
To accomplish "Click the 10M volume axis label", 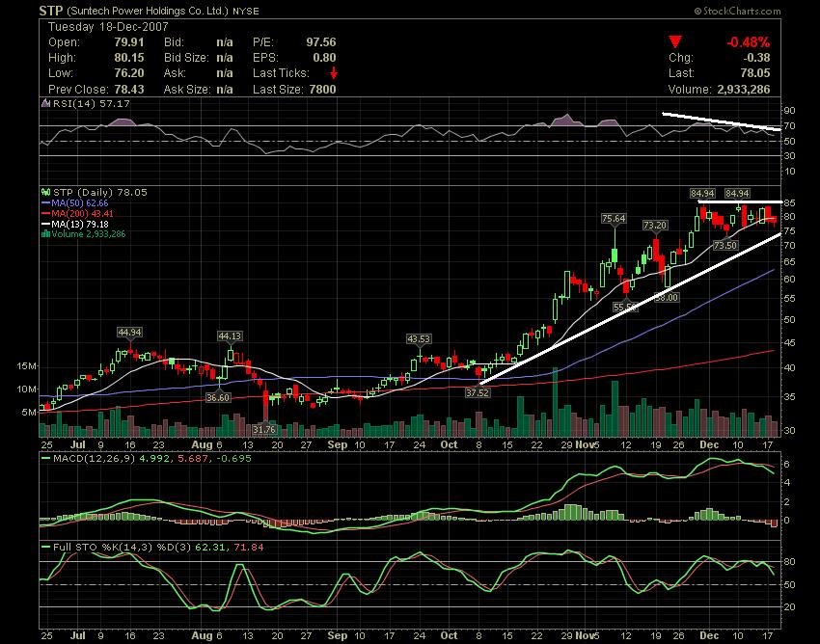I will click(x=27, y=389).
